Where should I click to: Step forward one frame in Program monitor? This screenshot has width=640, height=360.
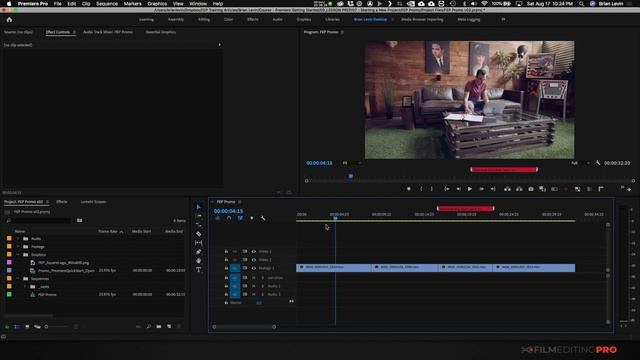click(482, 189)
